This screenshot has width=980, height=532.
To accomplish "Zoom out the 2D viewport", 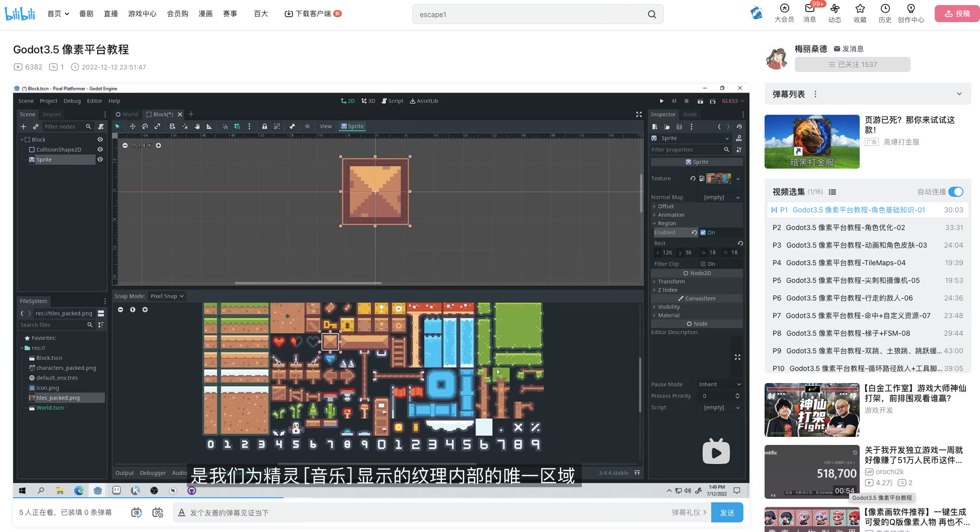I will click(x=125, y=145).
